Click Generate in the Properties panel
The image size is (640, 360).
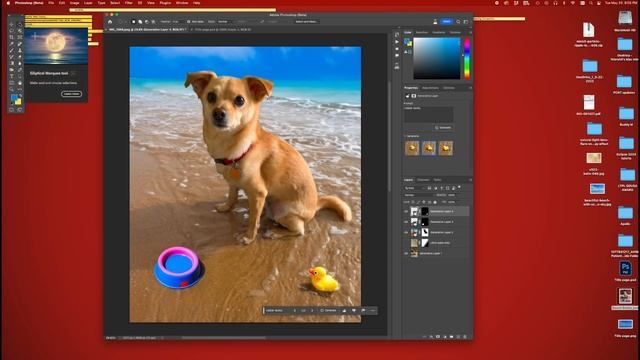[443, 128]
